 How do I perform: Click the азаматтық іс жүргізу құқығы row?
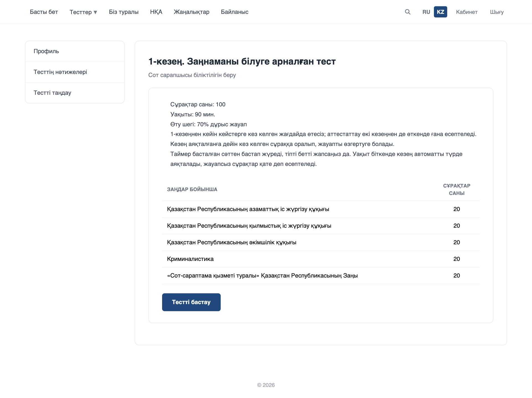(321, 209)
